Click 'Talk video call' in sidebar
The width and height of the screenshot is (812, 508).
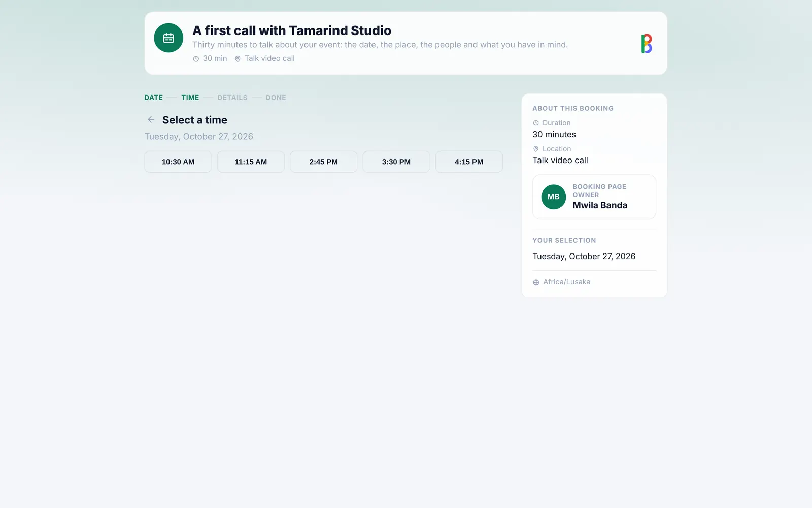coord(560,160)
